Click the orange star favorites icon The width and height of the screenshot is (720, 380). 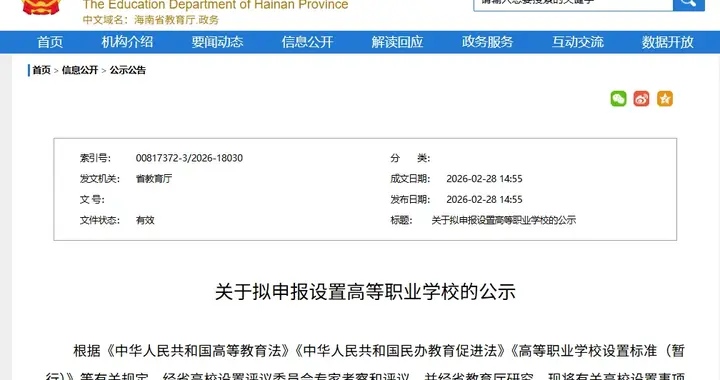click(x=664, y=99)
